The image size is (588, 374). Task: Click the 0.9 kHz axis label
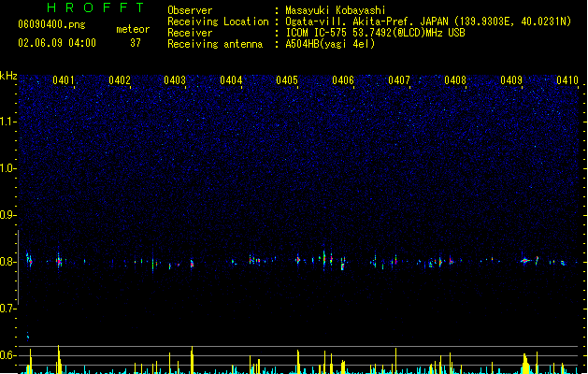coord(7,215)
